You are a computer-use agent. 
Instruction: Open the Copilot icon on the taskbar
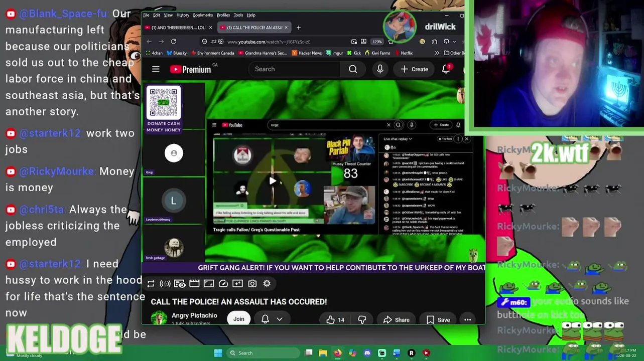point(352,353)
